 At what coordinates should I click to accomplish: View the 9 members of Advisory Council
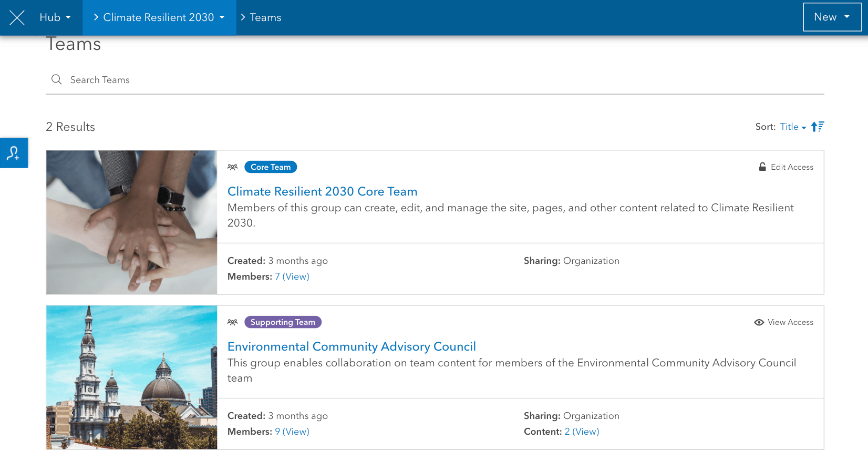[292, 432]
